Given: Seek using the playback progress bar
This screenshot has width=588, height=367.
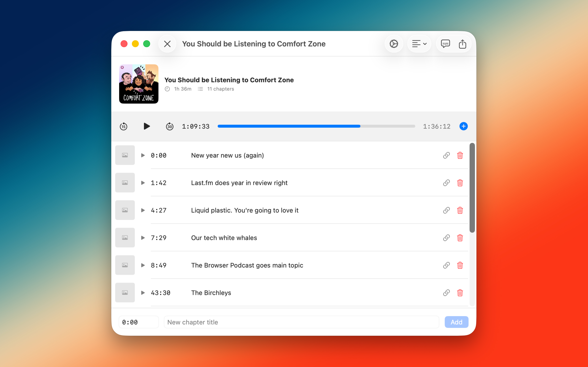Looking at the screenshot, I should coord(316,126).
